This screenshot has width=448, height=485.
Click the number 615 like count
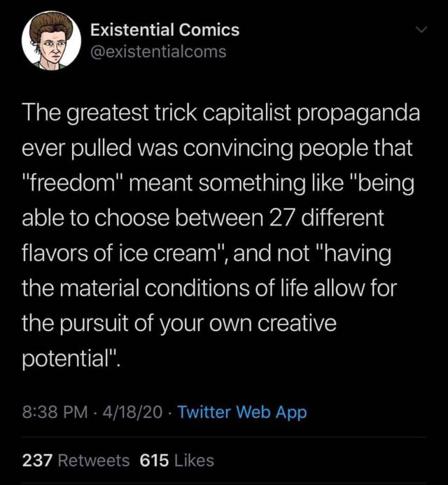tap(155, 461)
